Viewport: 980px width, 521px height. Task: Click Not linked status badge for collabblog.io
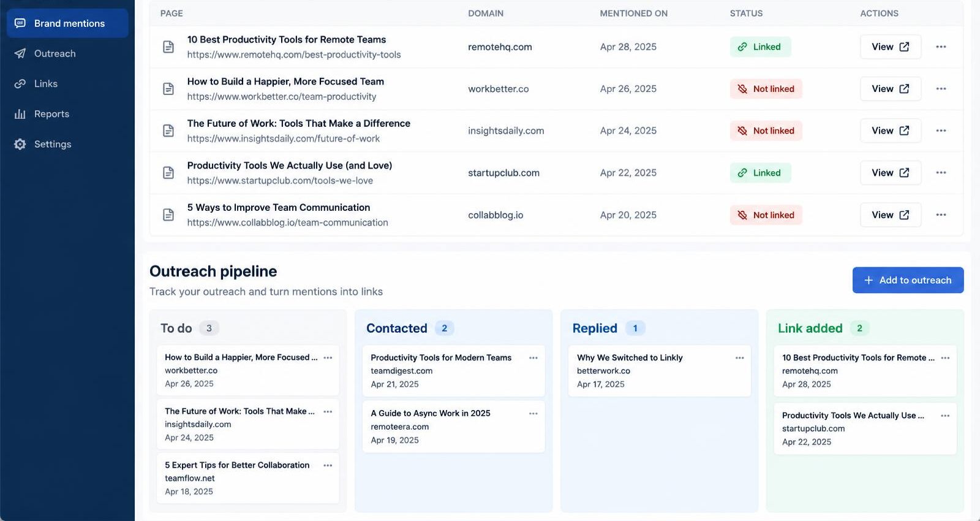click(766, 215)
